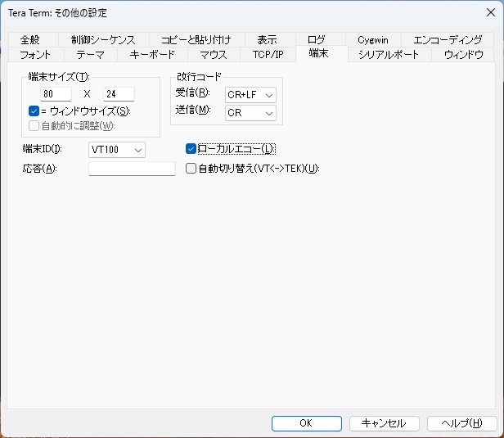Click the キャンセル button

click(x=384, y=423)
